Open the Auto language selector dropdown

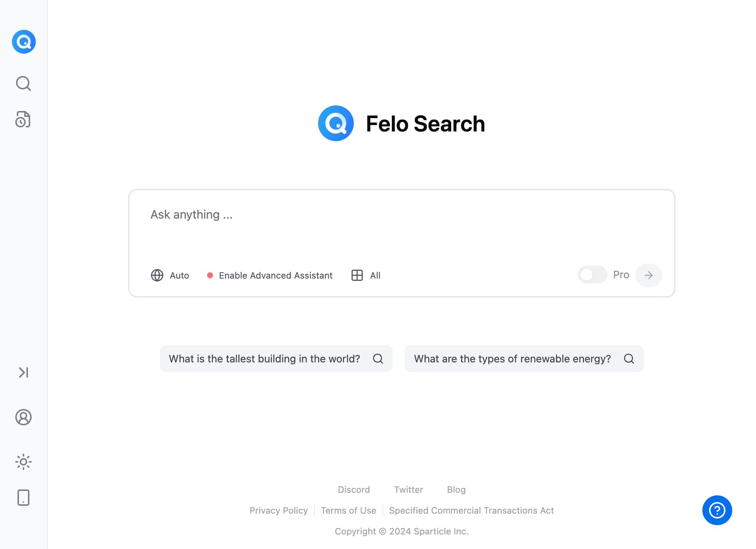pos(169,275)
